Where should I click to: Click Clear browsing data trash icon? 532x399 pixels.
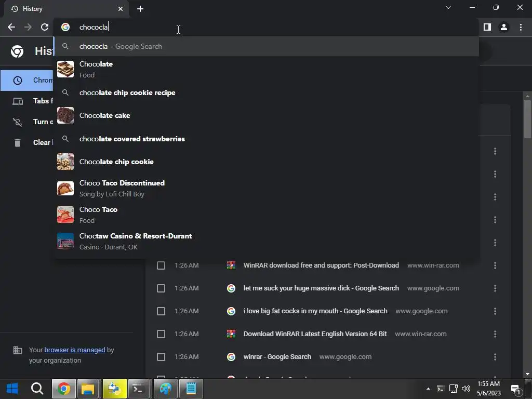(x=18, y=142)
